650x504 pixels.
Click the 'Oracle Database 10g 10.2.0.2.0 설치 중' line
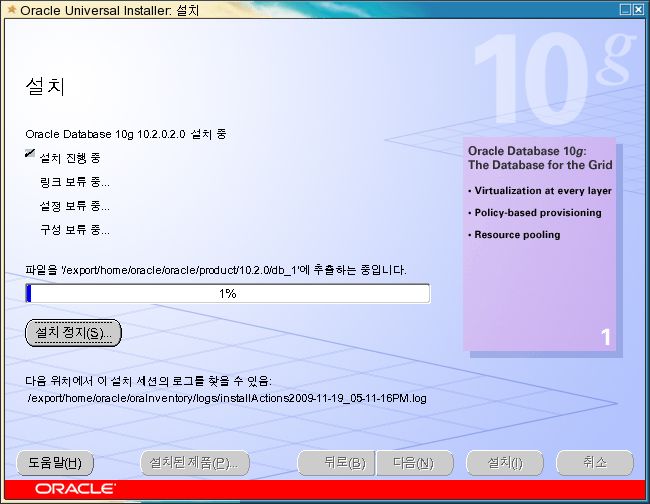click(x=126, y=134)
